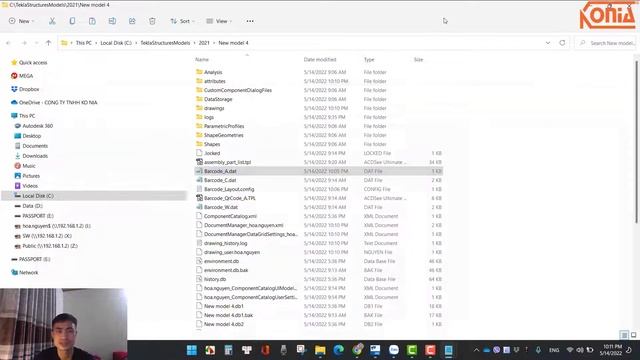
Task: Click the Delete trash icon
Action: pyautogui.click(x=152, y=21)
